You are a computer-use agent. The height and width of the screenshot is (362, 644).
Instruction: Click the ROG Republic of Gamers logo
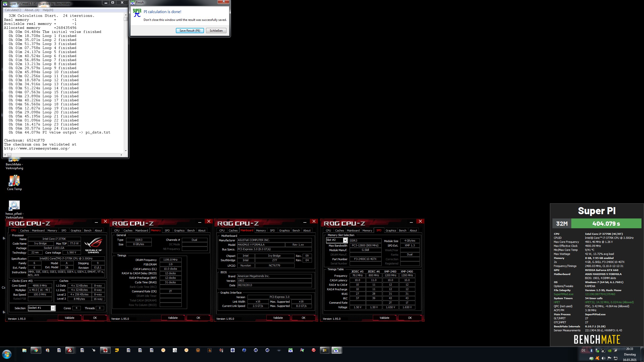[x=93, y=245]
